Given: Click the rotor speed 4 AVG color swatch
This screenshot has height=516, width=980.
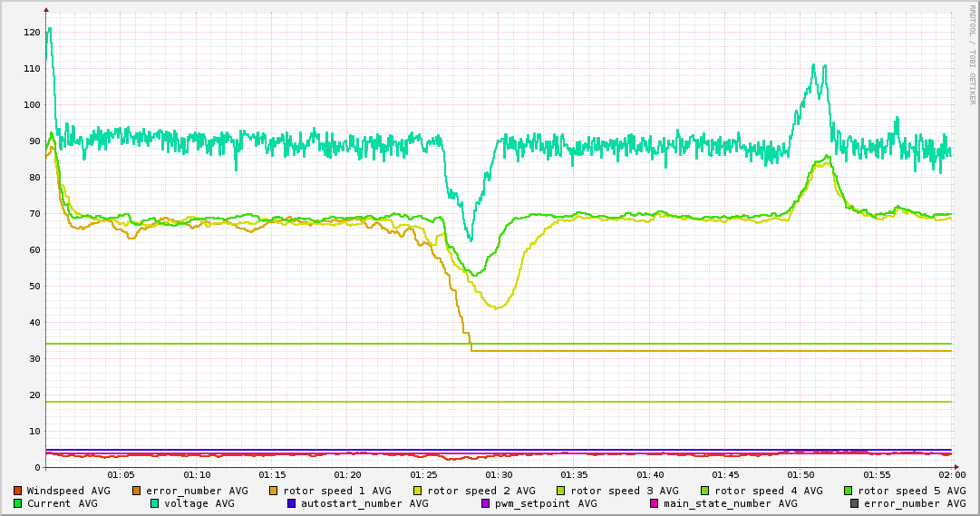Looking at the screenshot, I should pyautogui.click(x=705, y=491).
